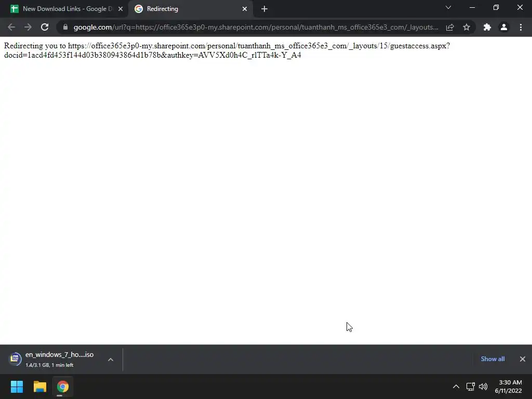Go back to previous page
This screenshot has height=399, width=532.
(x=11, y=27)
